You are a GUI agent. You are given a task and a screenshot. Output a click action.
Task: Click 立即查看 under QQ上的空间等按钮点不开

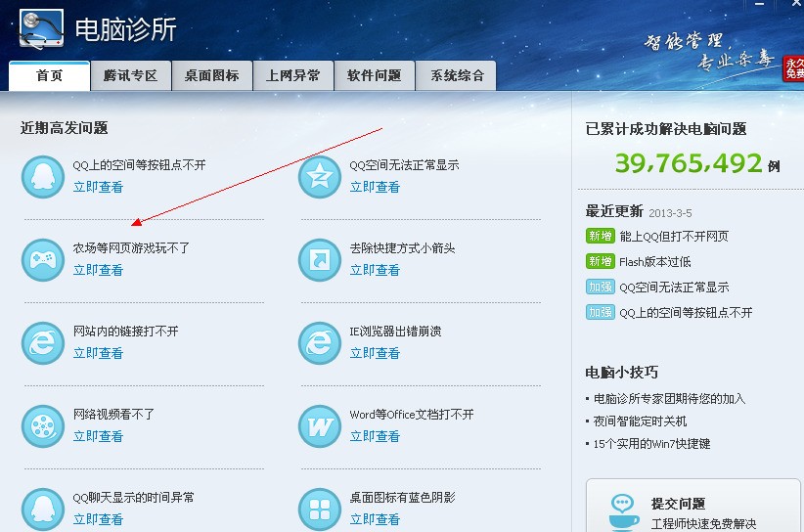pyautogui.click(x=98, y=187)
